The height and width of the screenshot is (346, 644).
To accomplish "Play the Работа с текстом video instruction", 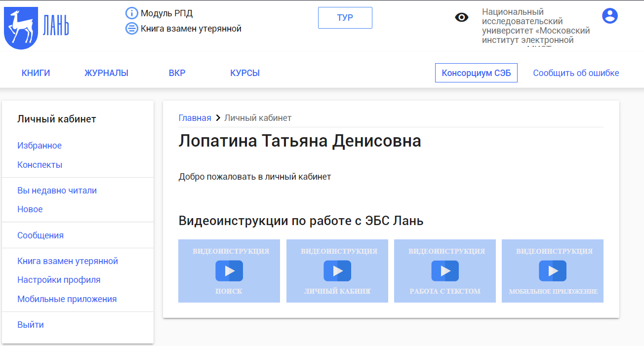I will point(444,271).
